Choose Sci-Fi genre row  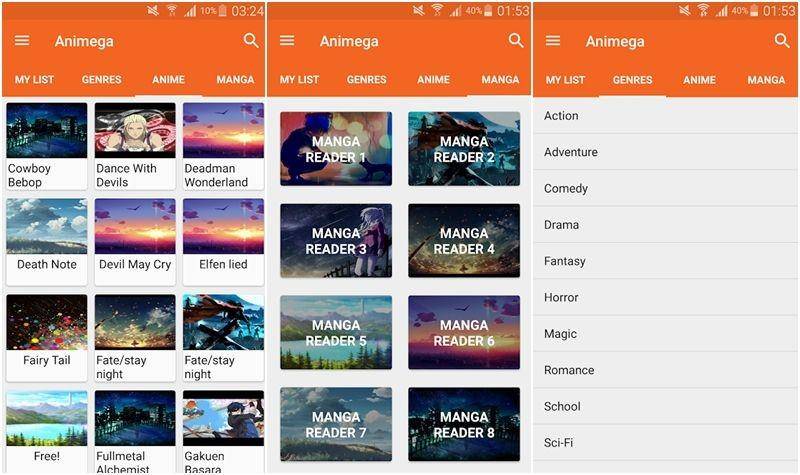665,442
